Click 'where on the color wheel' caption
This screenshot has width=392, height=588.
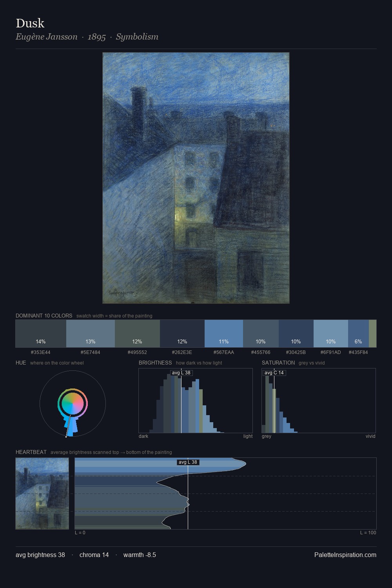coord(57,363)
